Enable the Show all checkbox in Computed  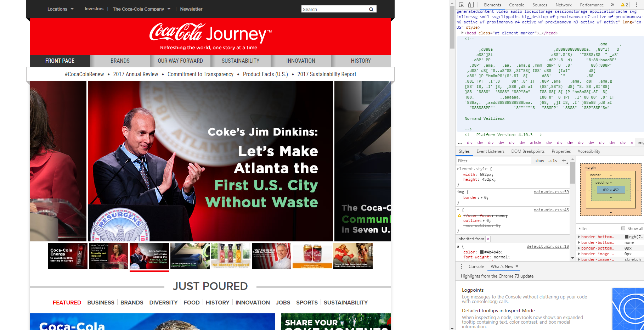click(623, 228)
